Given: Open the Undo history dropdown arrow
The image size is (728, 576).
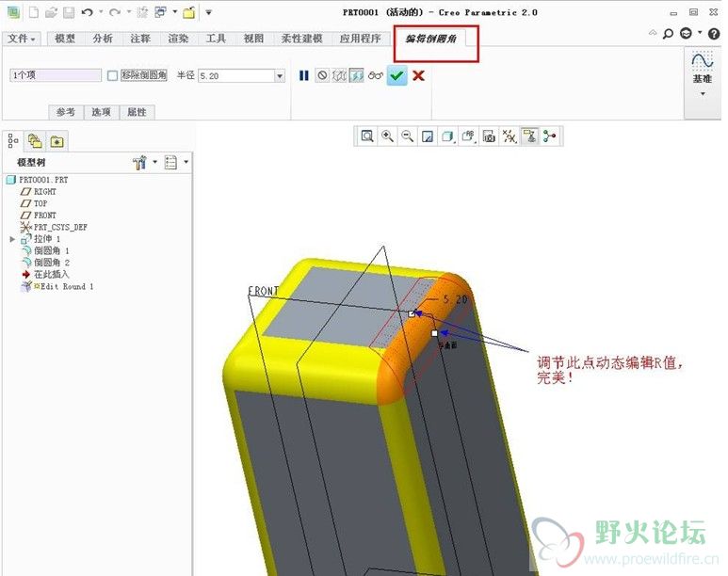Looking at the screenshot, I should click(x=100, y=12).
